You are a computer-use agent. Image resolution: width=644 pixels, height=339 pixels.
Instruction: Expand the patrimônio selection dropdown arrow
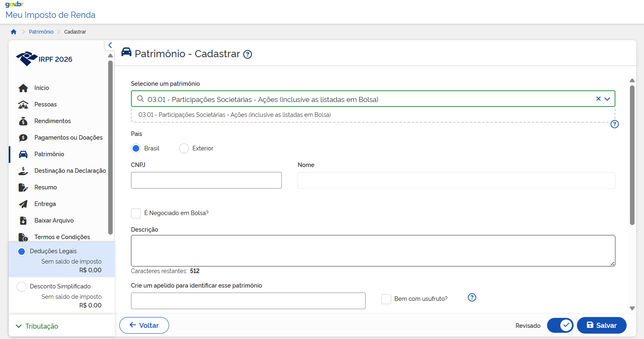[x=607, y=99]
